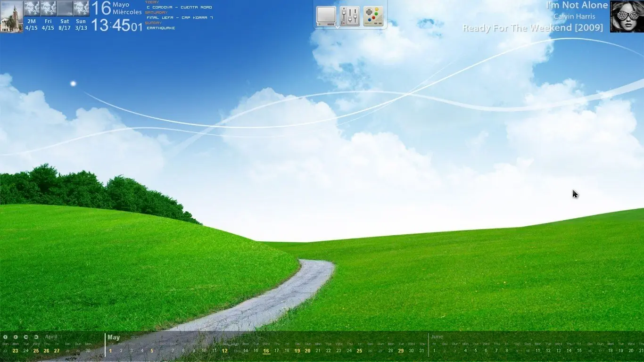Click the TODAY agenda heading
This screenshot has height=362, width=644.
coord(152,2)
